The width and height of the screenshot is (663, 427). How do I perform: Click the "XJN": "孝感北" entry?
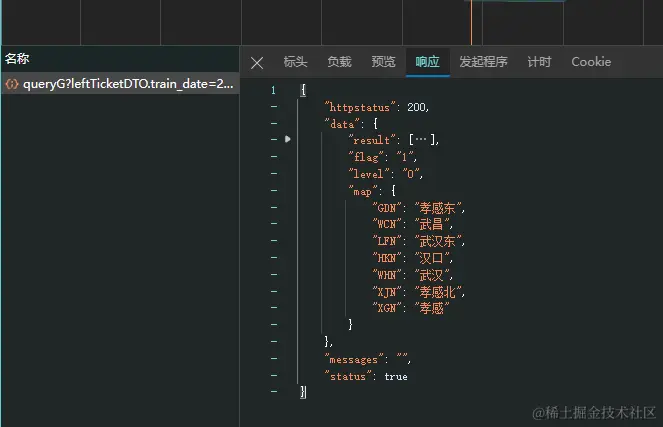419,292
